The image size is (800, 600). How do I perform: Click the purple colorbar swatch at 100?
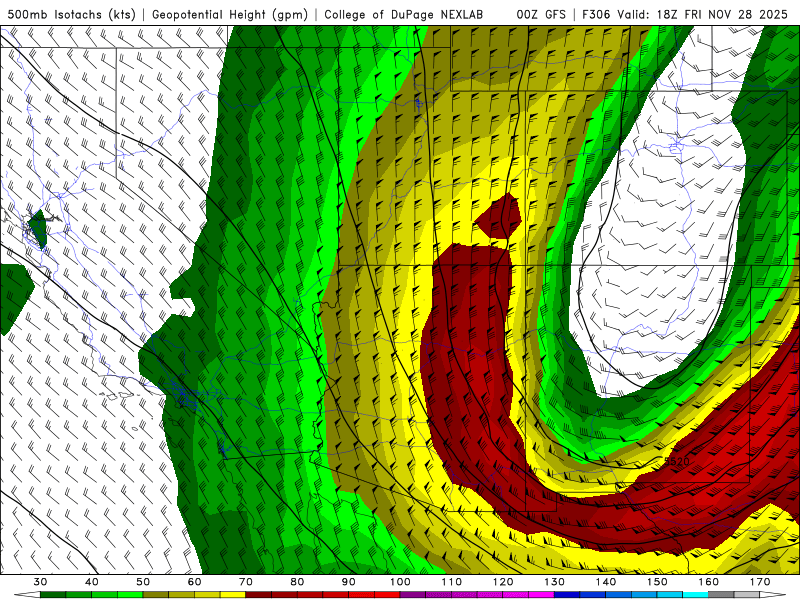[413, 595]
